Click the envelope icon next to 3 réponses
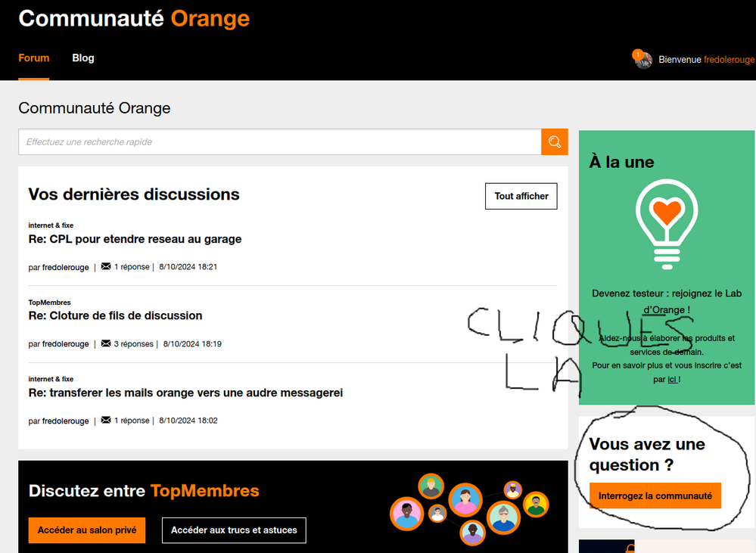The width and height of the screenshot is (756, 553). point(106,343)
